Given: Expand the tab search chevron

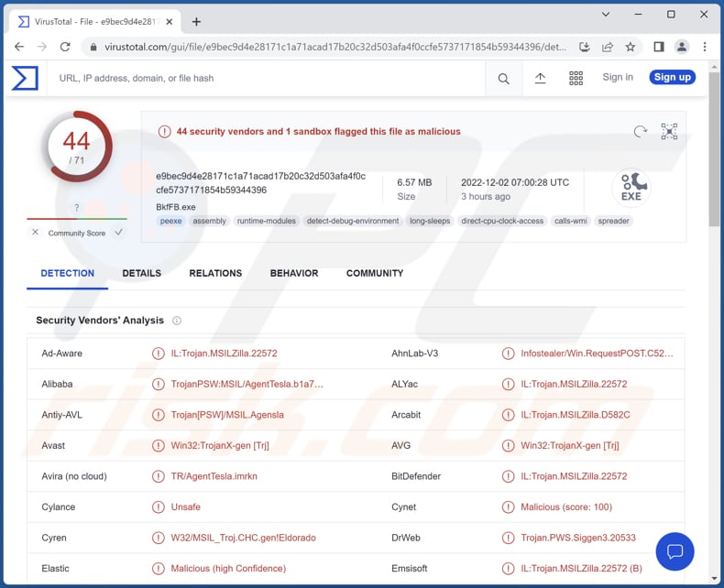Looking at the screenshot, I should (x=606, y=15).
